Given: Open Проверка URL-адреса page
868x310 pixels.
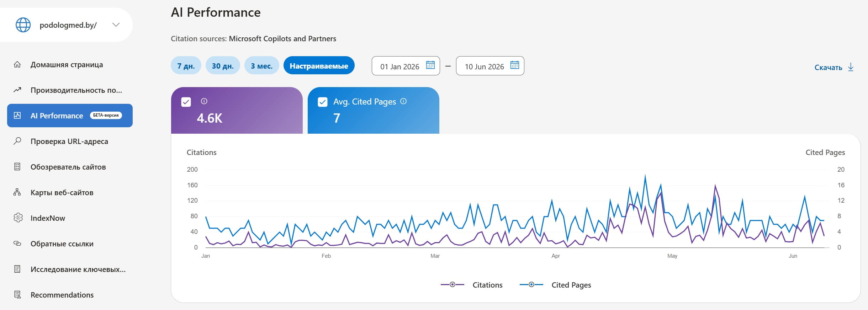Looking at the screenshot, I should 70,141.
